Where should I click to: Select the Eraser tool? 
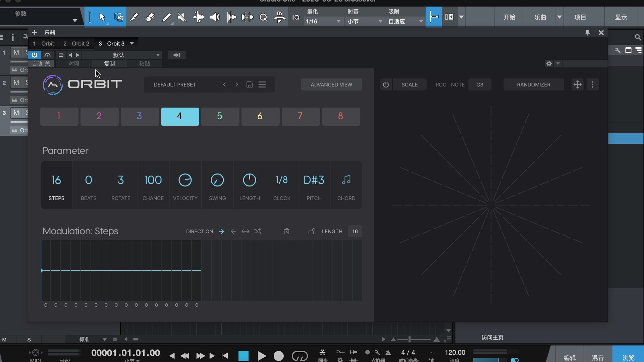(150, 17)
